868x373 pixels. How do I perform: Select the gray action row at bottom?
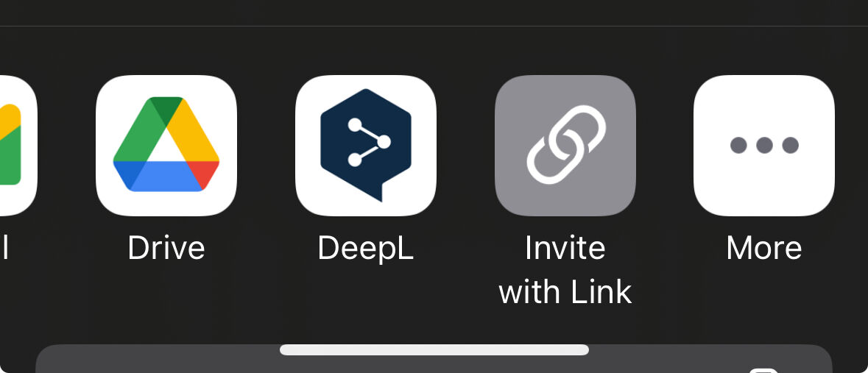coord(434,358)
